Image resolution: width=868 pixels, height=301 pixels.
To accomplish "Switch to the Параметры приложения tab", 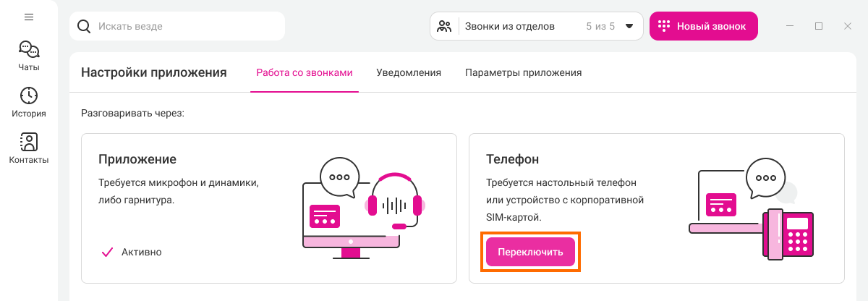I will pyautogui.click(x=524, y=73).
